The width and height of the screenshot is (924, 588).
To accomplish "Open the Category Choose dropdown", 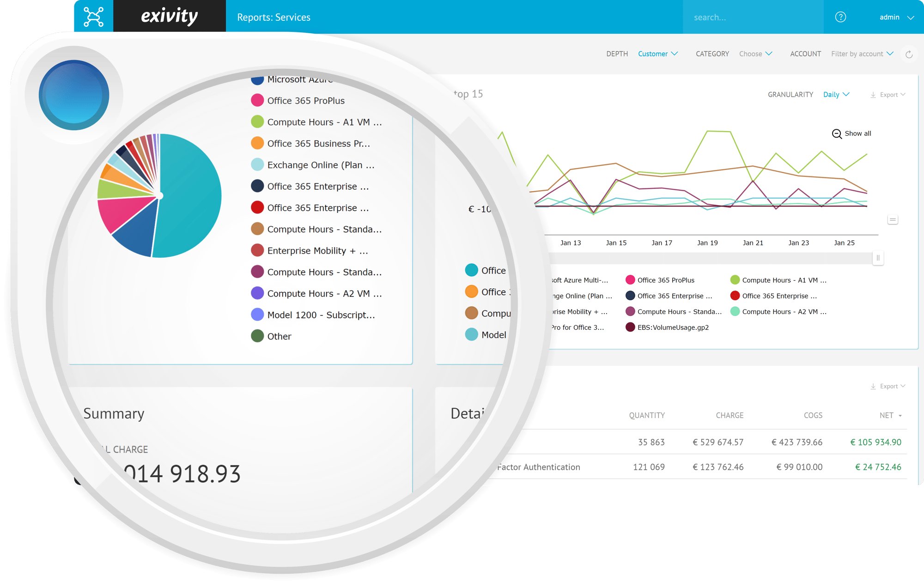I will (756, 54).
